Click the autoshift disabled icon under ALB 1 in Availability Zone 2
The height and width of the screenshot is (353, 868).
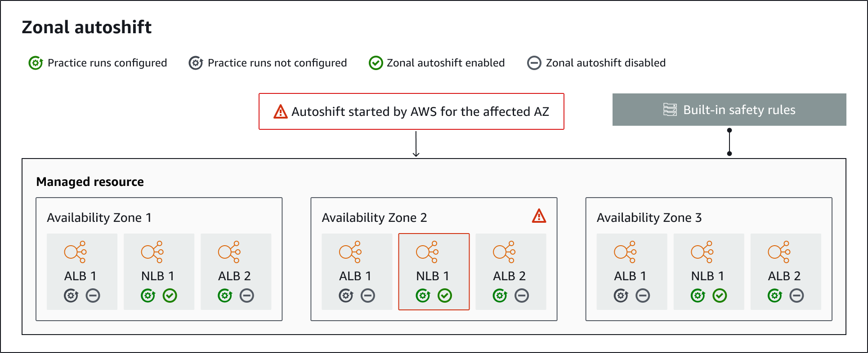[x=368, y=296]
